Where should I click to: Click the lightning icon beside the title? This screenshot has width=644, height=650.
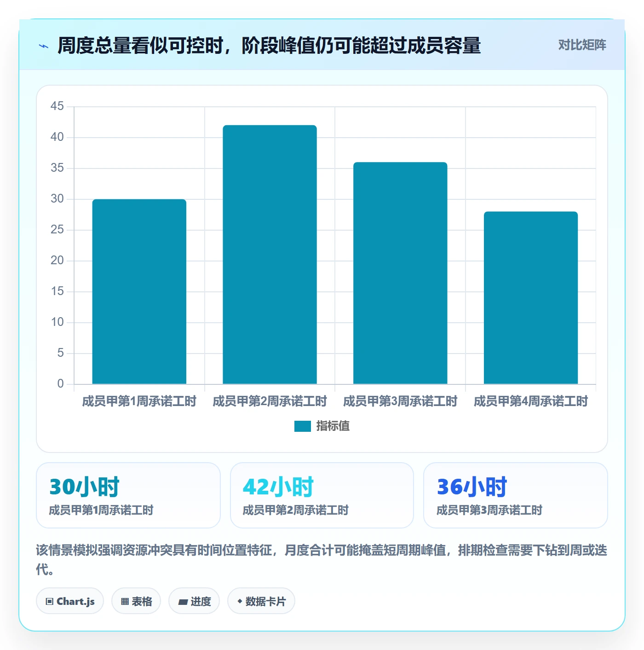(44, 46)
